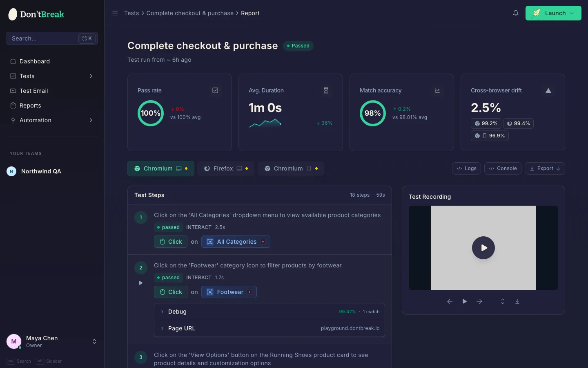Go to Complete checkout & purchase breadcrumb
The width and height of the screenshot is (588, 368).
(x=190, y=13)
